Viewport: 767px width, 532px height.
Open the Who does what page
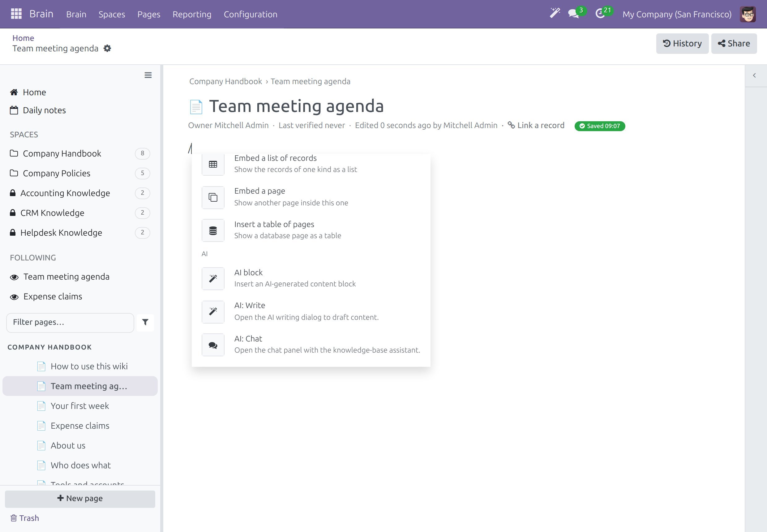click(80, 465)
